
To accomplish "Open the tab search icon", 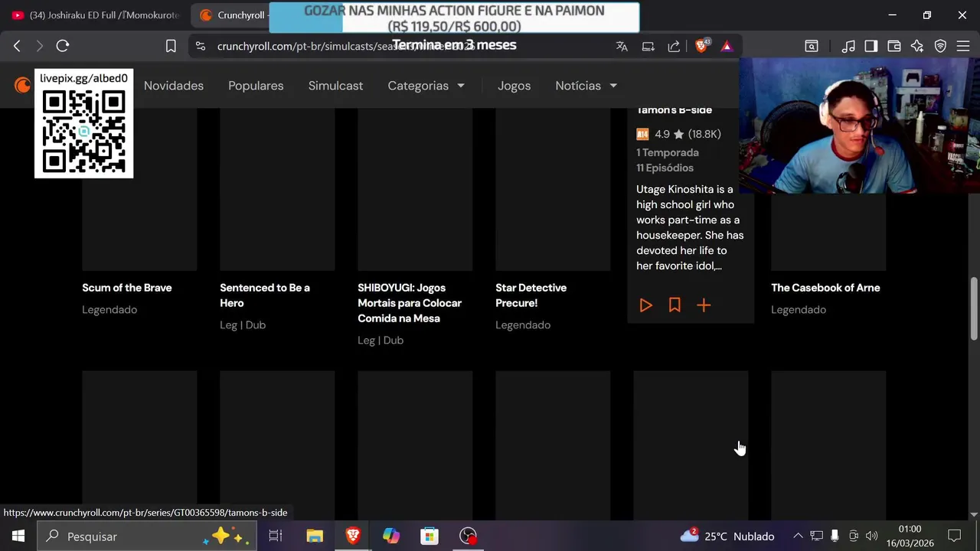I will (812, 46).
